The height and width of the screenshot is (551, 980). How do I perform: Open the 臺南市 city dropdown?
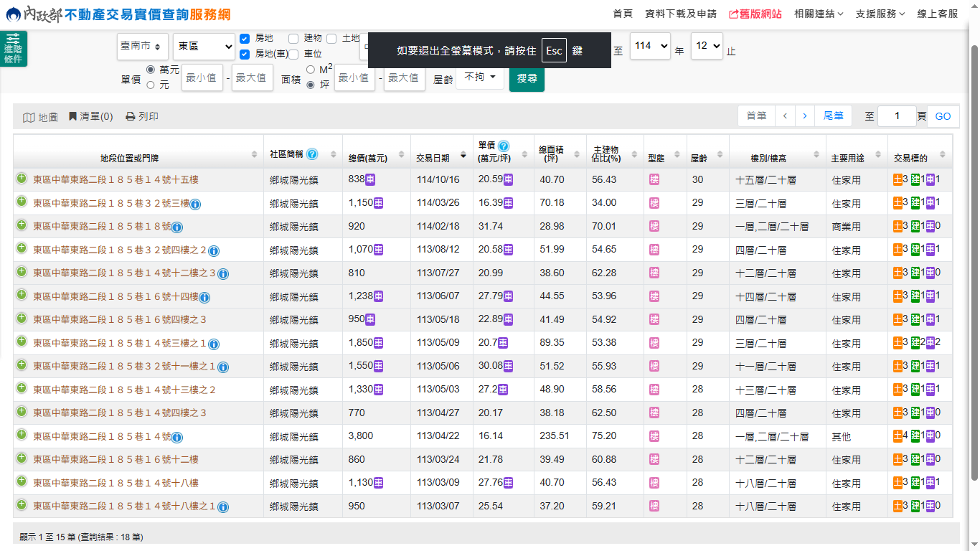[143, 46]
